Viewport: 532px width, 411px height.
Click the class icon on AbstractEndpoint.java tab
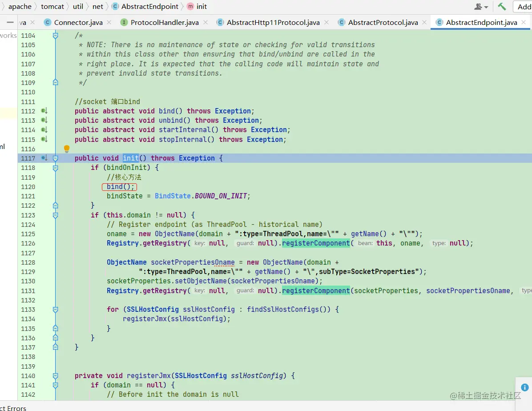[x=439, y=22]
